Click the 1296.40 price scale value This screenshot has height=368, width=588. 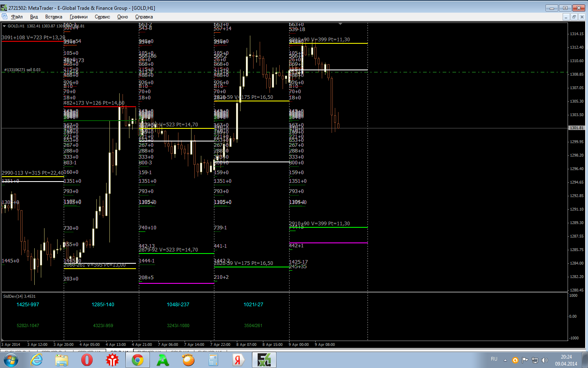coord(577,169)
